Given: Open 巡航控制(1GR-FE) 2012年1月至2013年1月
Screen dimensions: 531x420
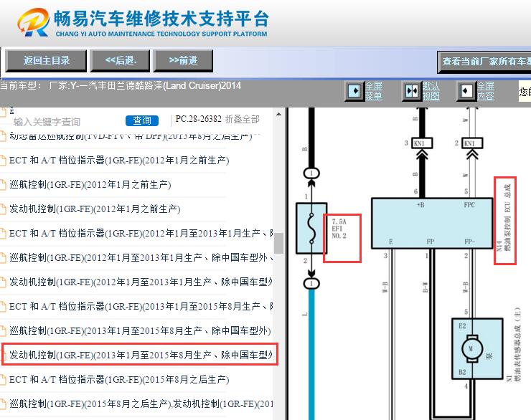Looking at the screenshot, I should (141, 258).
